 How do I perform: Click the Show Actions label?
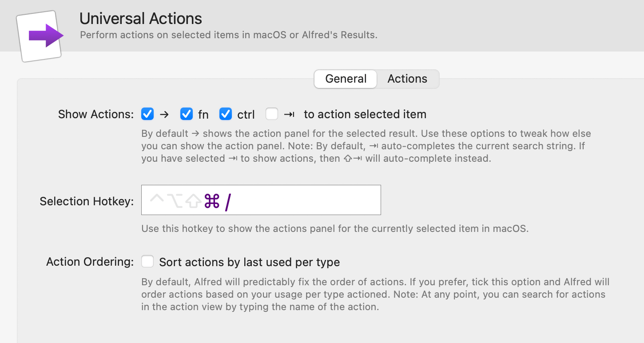click(95, 114)
